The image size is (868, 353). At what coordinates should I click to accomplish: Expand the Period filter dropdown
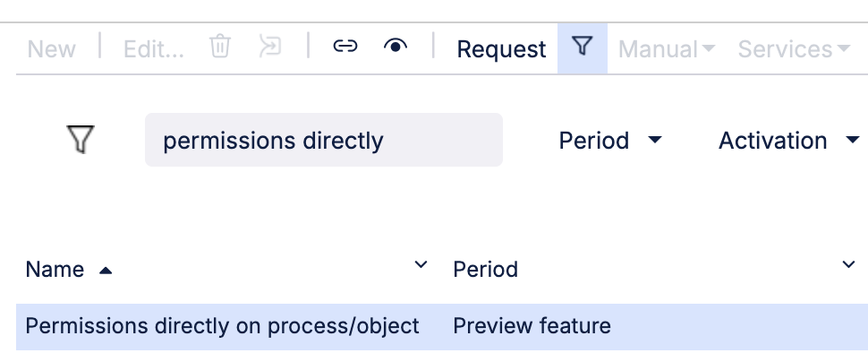(x=610, y=140)
